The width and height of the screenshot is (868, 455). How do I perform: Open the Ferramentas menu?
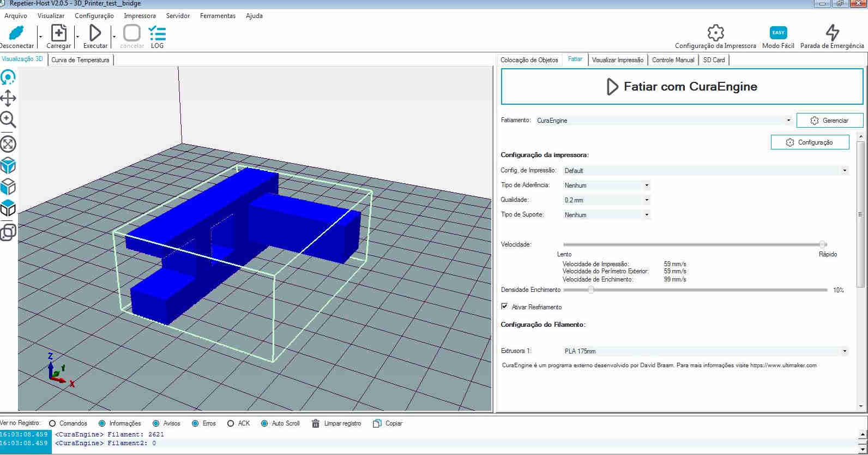pos(218,16)
